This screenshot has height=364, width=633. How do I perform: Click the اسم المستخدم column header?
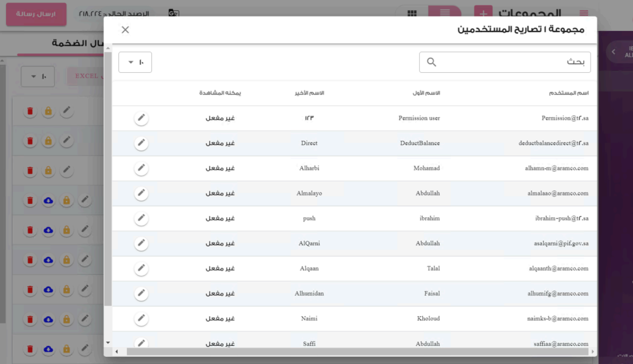pyautogui.click(x=569, y=93)
